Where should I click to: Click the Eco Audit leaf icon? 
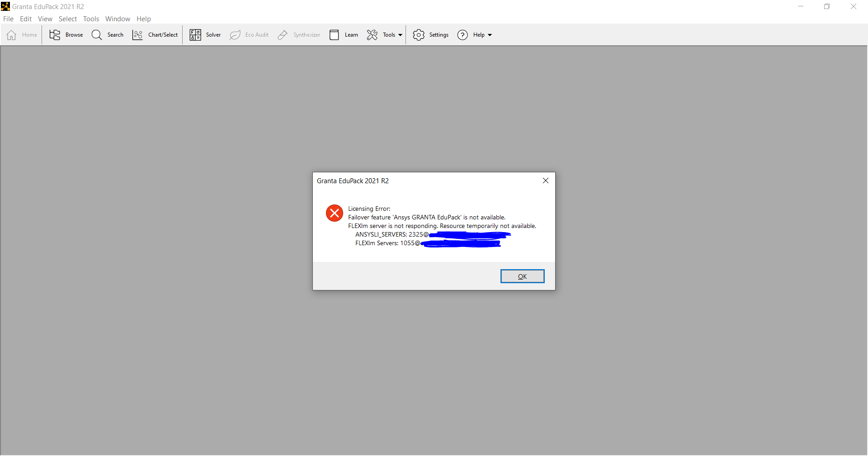tap(235, 35)
